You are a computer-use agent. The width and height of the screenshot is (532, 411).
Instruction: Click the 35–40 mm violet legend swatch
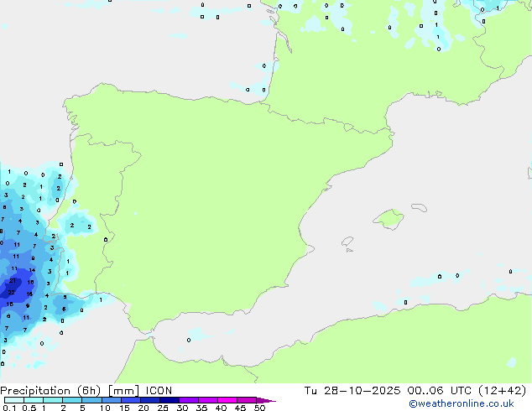[x=208, y=400]
